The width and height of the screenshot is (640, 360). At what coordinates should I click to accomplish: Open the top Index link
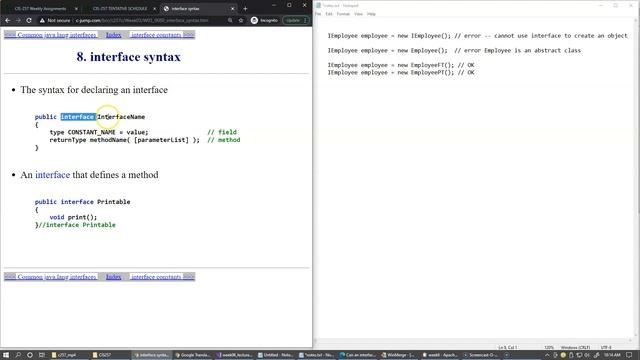(x=113, y=35)
